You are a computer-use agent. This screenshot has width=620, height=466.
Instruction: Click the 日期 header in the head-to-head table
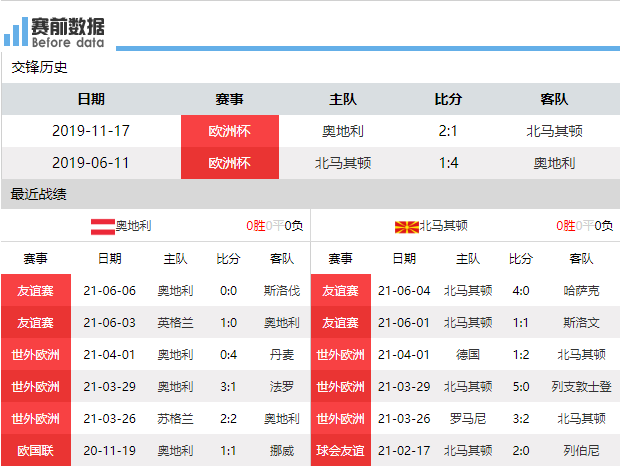(x=91, y=99)
